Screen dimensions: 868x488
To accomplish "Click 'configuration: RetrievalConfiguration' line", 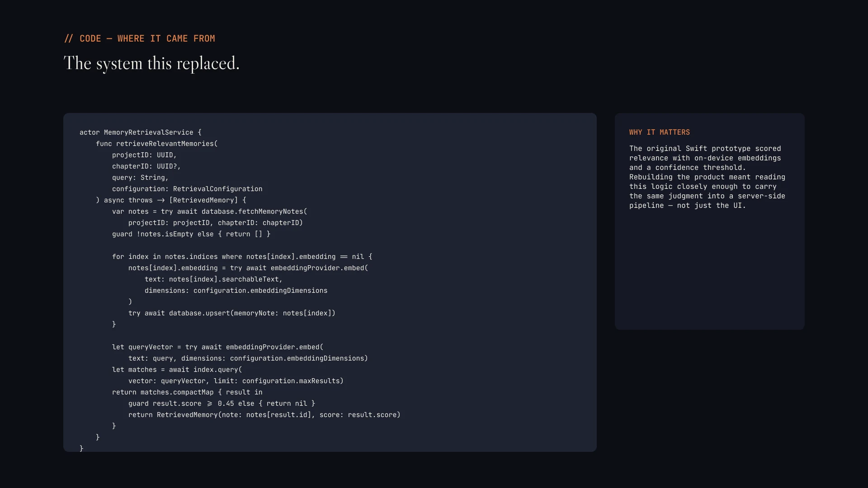I will pos(187,189).
